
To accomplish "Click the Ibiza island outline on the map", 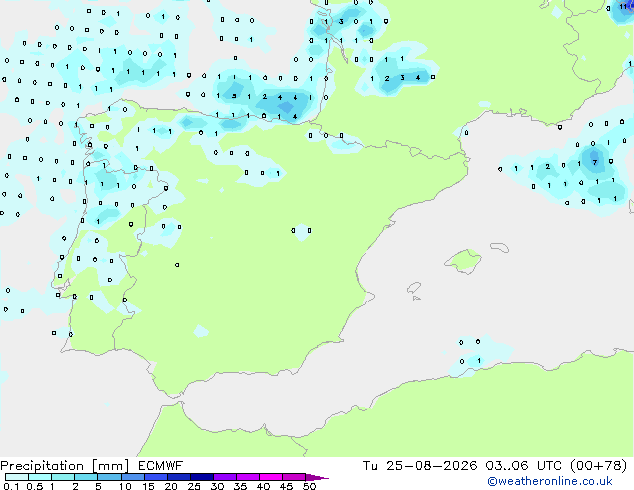I will coord(414,288).
